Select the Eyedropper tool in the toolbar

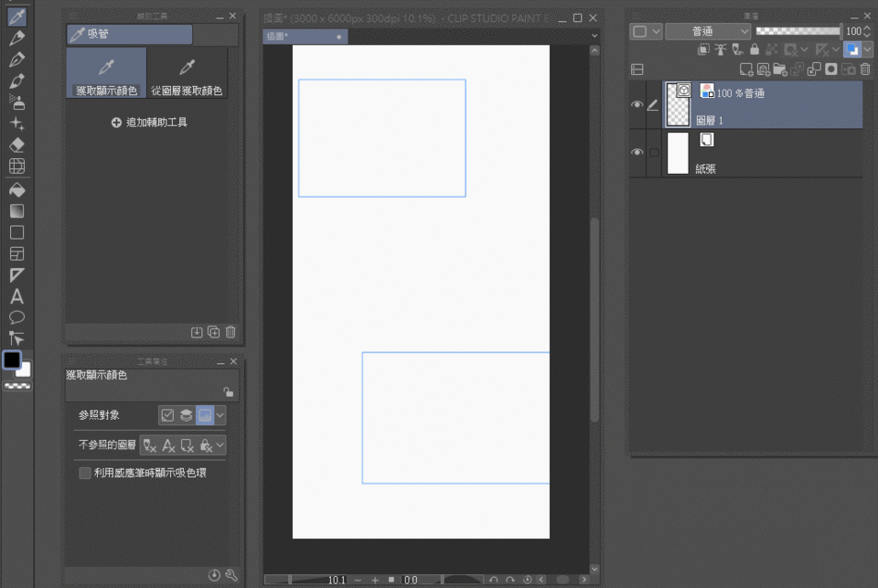coord(16,16)
